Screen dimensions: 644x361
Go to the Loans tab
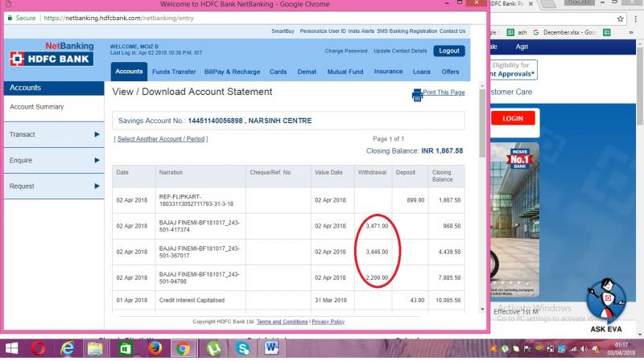(x=421, y=72)
